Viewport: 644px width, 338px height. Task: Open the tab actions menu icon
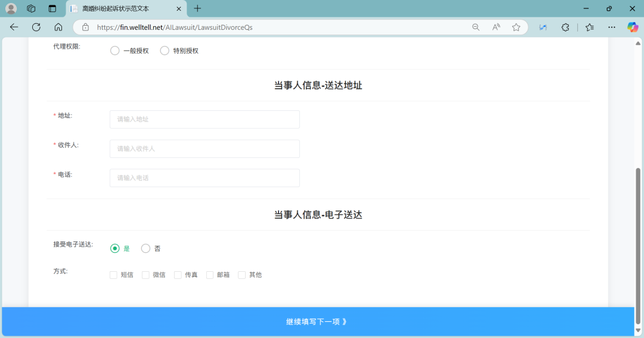[52, 8]
